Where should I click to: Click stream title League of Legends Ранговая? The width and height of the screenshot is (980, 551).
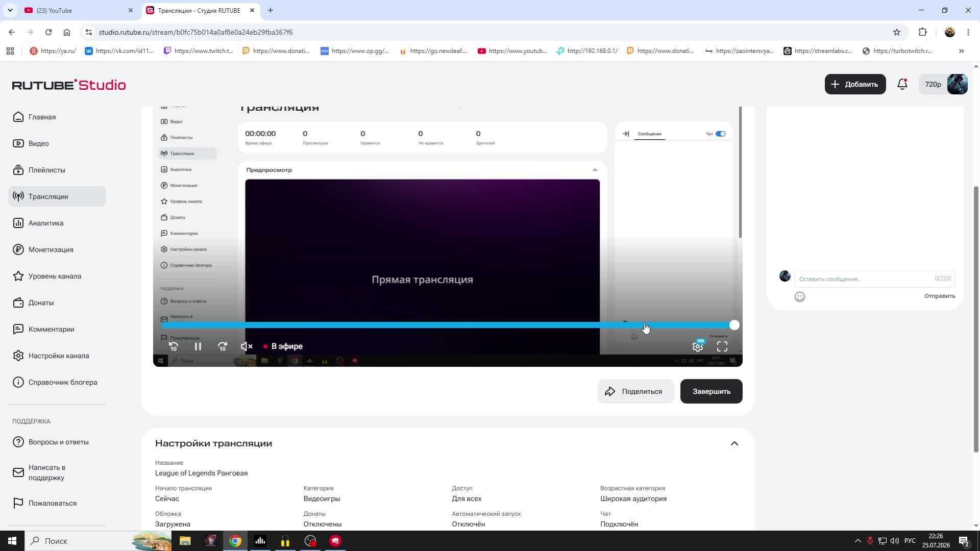[x=201, y=473]
